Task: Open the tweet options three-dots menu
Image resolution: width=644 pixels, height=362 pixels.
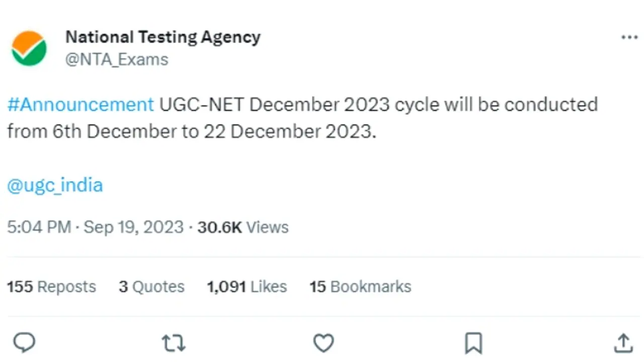Action: click(x=629, y=37)
